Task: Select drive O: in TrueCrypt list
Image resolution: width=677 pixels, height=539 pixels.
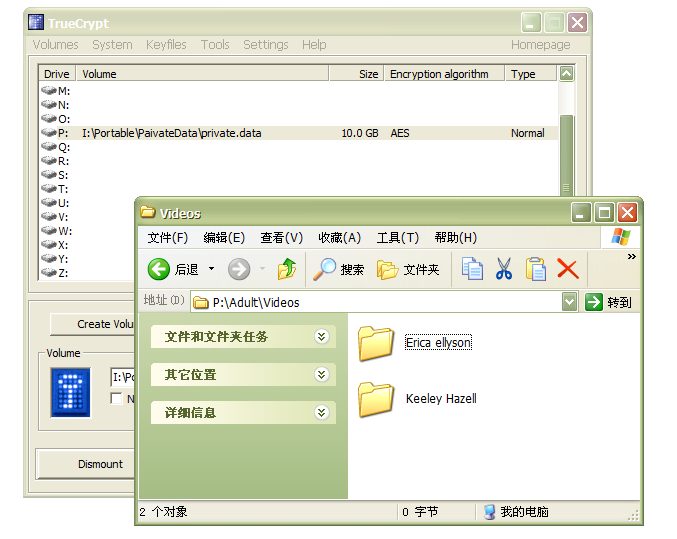Action: coord(55,119)
